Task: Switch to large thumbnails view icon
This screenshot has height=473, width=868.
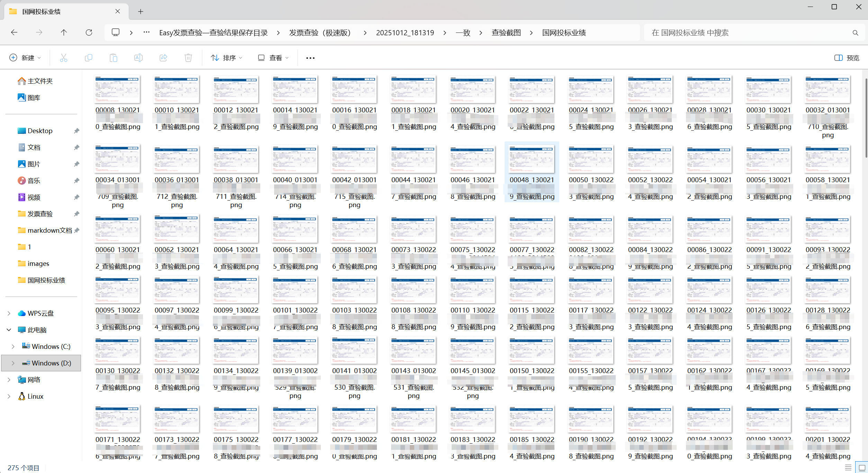Action: coord(861,467)
